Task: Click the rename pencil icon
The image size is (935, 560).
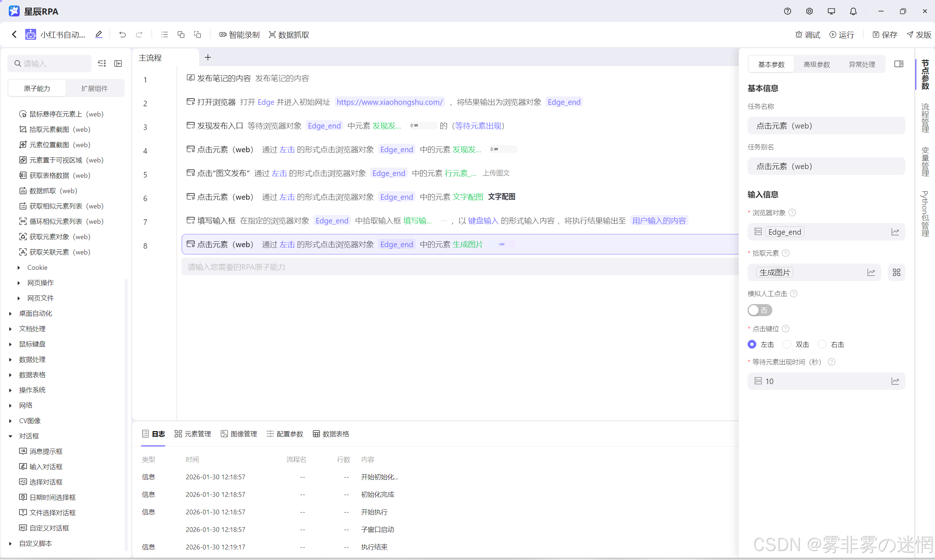Action: click(x=99, y=34)
